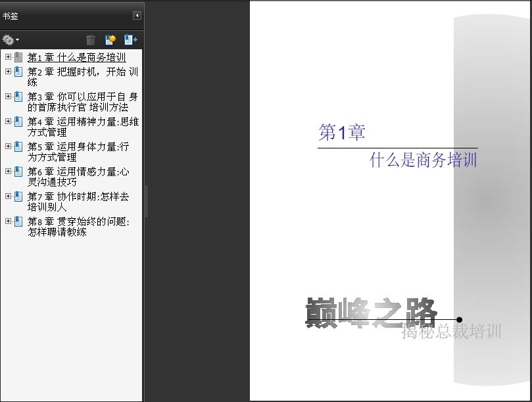Expand the 第1章 什么是商务培训 bookmark
The image size is (532, 402).
(8, 57)
